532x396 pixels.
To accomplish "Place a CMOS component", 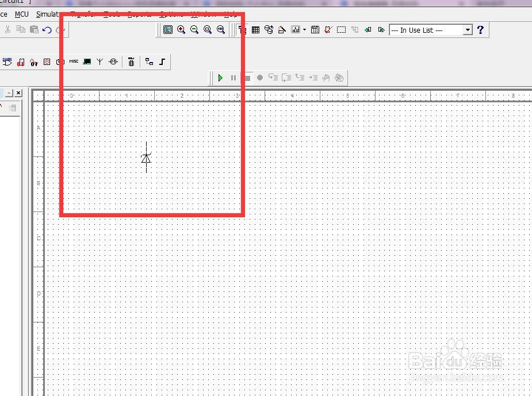I will click(x=7, y=61).
